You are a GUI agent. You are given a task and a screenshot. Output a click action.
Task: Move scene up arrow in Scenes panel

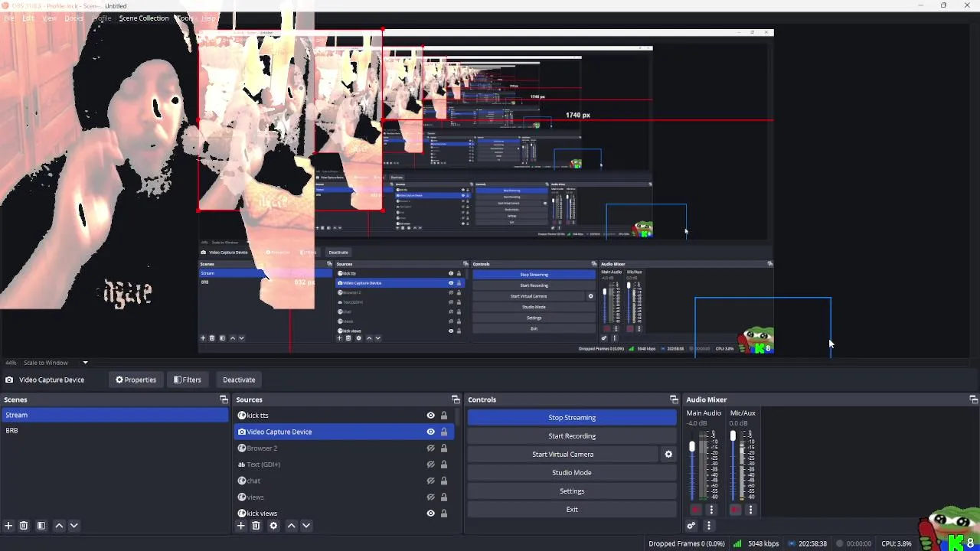click(x=59, y=526)
